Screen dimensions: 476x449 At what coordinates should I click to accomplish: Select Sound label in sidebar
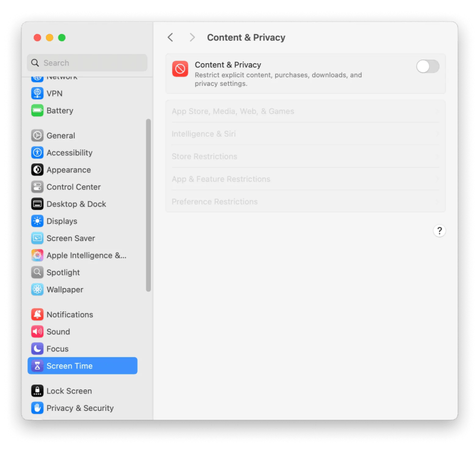[58, 332]
